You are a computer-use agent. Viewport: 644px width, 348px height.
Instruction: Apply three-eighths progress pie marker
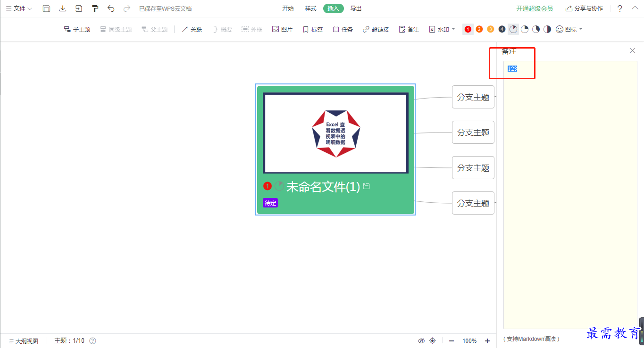point(536,29)
